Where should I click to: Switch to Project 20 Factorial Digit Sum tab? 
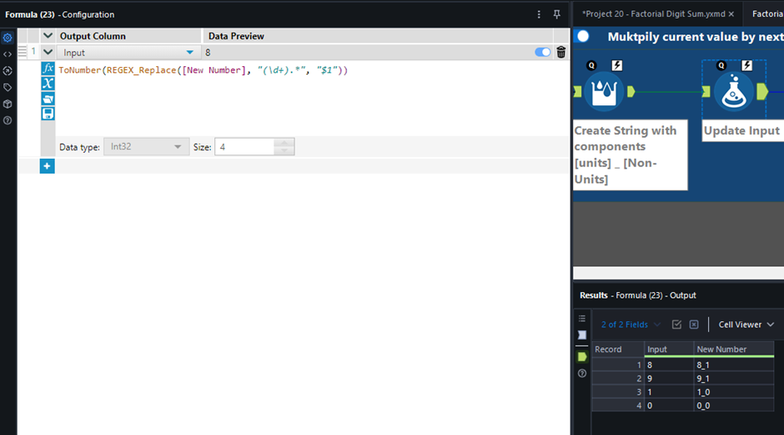[652, 14]
